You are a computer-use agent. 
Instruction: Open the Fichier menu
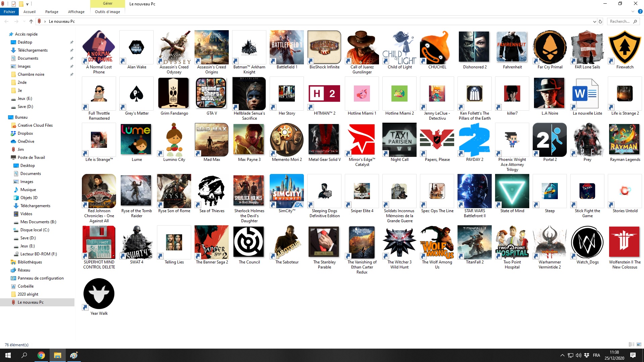pos(9,12)
